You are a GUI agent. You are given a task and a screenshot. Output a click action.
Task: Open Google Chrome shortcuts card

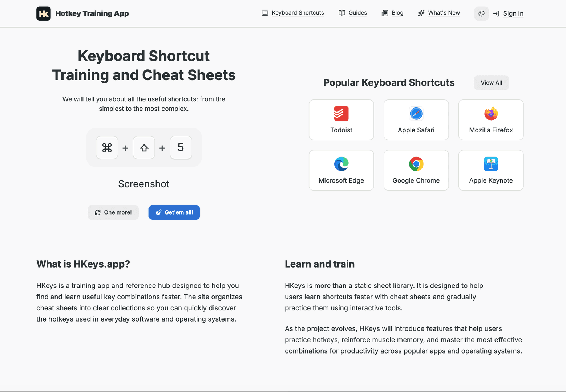coord(416,170)
